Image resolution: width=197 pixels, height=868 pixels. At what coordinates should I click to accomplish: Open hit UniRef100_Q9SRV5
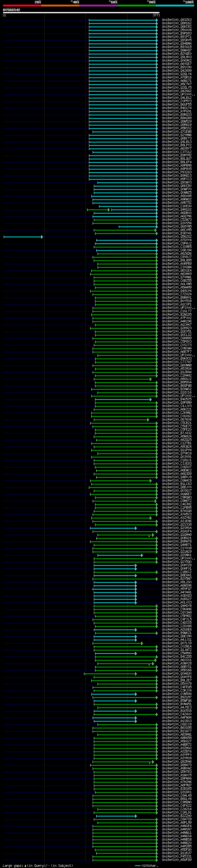177,40
